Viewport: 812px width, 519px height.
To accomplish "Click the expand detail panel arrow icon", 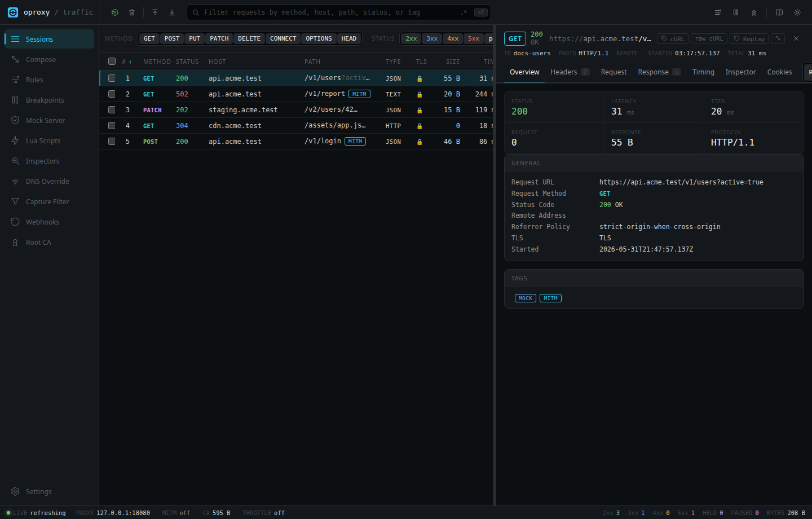I will coord(778,38).
